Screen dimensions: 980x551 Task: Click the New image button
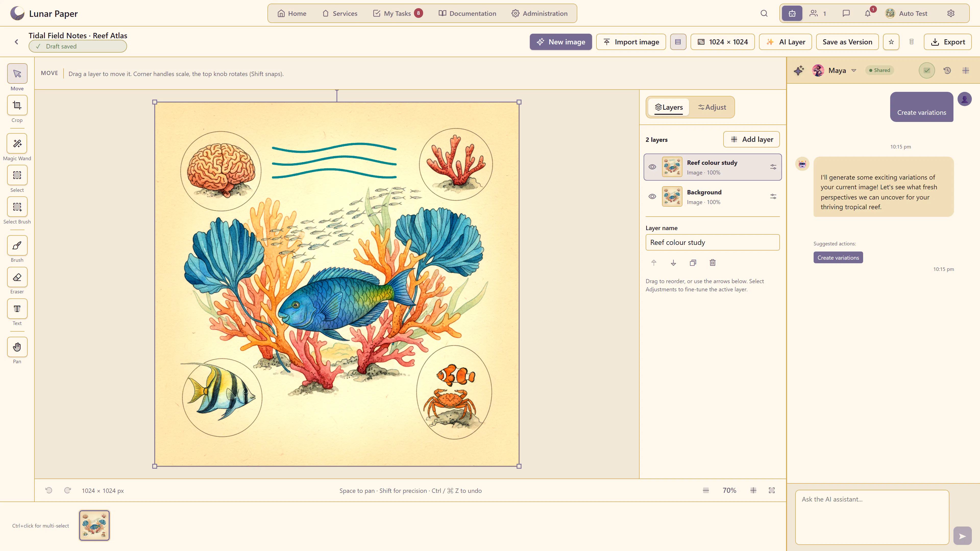pos(561,42)
